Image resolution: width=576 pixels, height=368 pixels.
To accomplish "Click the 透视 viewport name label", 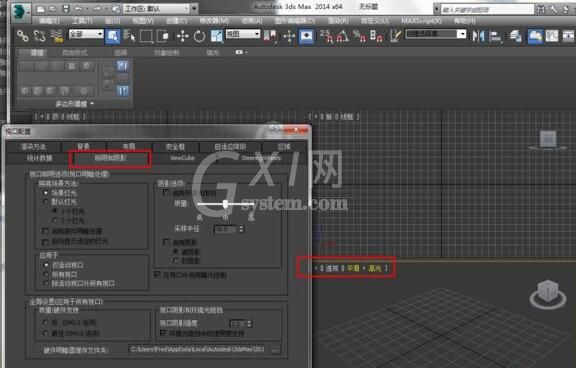I will [x=332, y=268].
